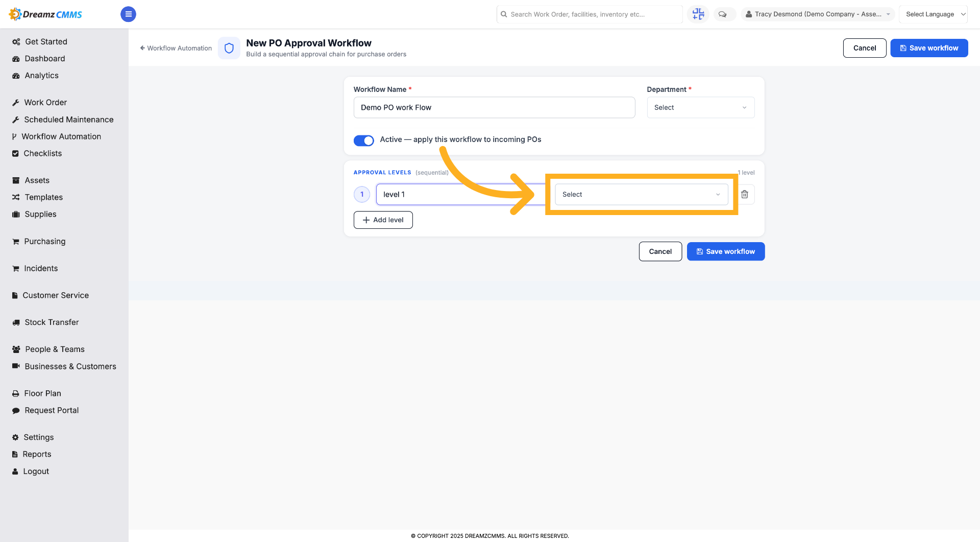Screen dimensions: 980x542
Task: Click the People & Teams group icon
Action: click(16, 349)
